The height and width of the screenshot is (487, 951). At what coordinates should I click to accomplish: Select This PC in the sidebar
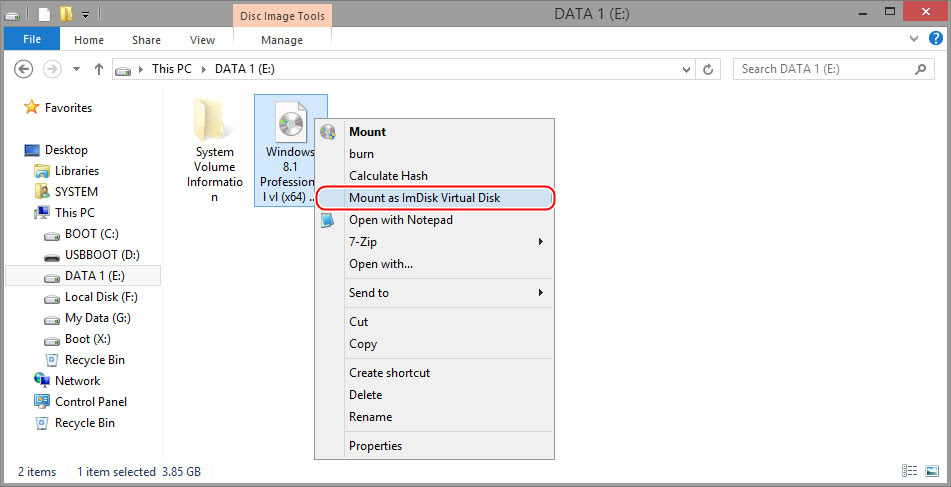pos(75,213)
